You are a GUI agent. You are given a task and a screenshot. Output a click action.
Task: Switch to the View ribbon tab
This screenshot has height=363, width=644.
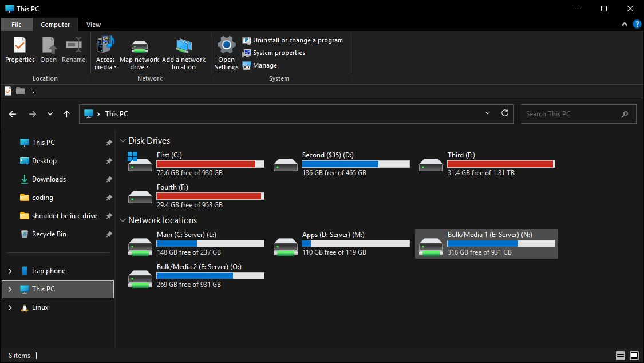point(93,25)
